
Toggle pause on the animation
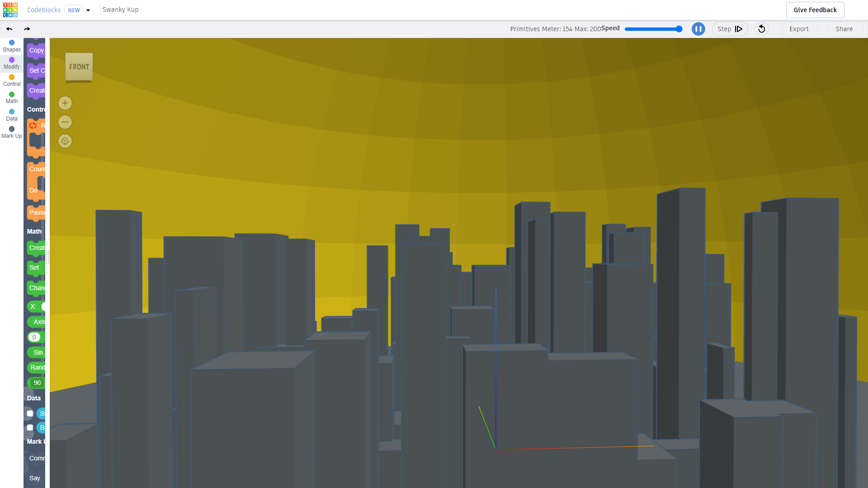point(699,28)
